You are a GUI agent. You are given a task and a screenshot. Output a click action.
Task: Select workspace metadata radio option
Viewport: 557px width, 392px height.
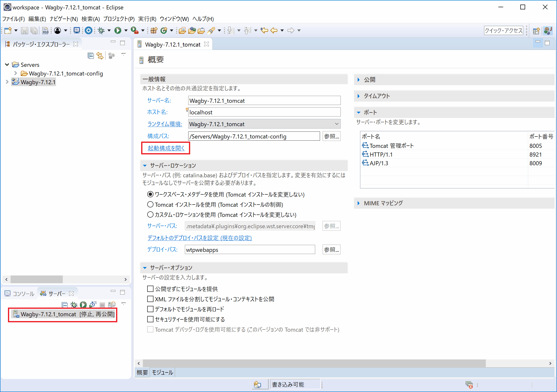click(x=150, y=194)
